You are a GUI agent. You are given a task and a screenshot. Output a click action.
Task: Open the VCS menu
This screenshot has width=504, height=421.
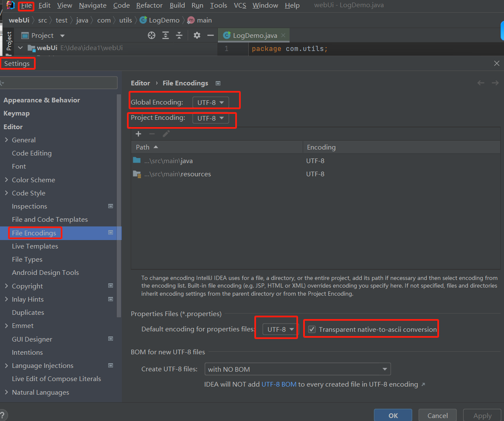[x=240, y=6]
